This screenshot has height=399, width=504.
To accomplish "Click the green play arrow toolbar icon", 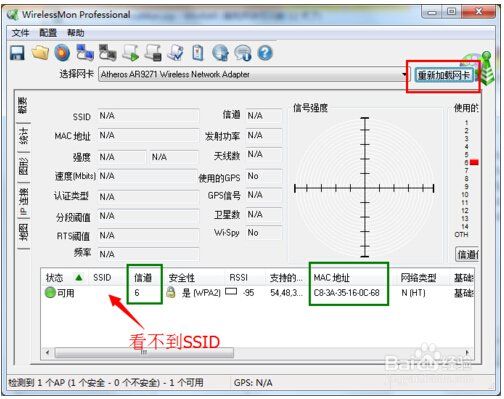I will click(x=130, y=53).
